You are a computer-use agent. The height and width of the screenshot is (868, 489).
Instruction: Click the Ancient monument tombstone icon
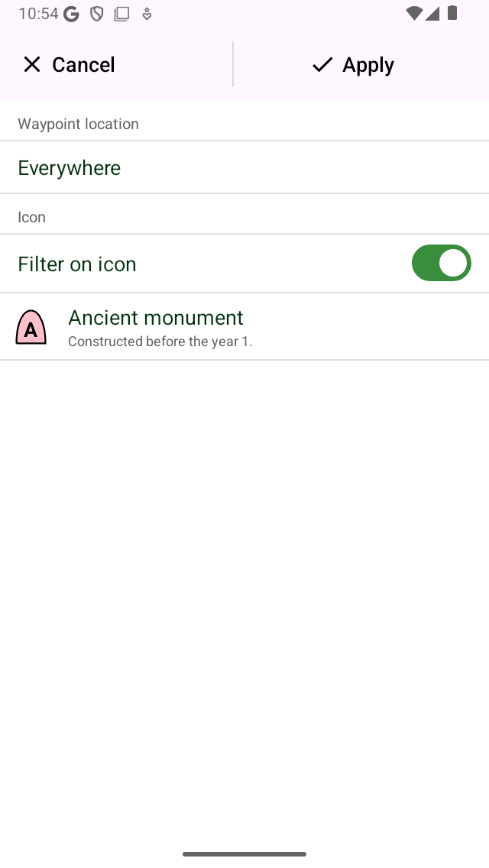[x=31, y=327]
